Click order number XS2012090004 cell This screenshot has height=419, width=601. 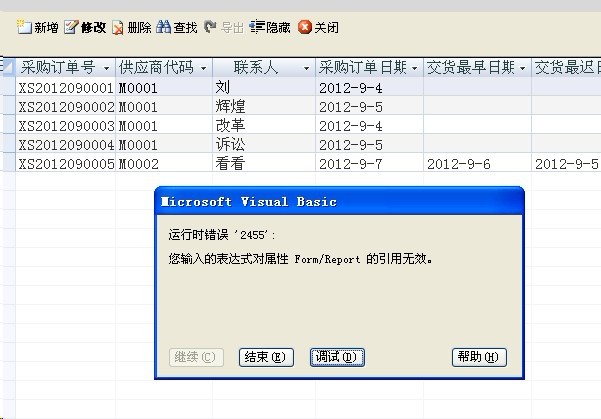(66, 144)
